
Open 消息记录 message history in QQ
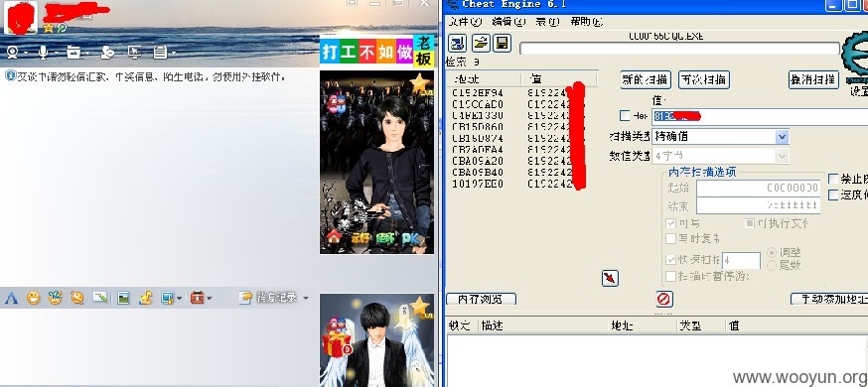tap(268, 298)
